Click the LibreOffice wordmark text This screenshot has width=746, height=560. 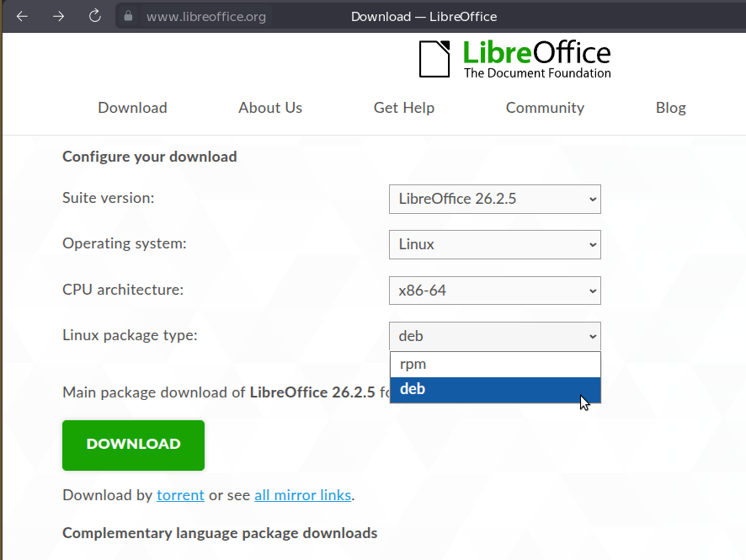(536, 53)
